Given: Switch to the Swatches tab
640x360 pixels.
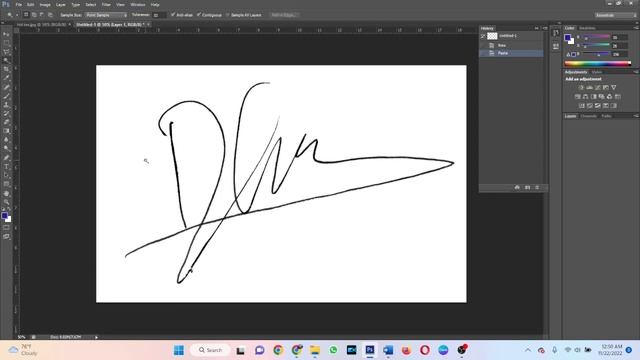Looking at the screenshot, I should click(x=587, y=28).
